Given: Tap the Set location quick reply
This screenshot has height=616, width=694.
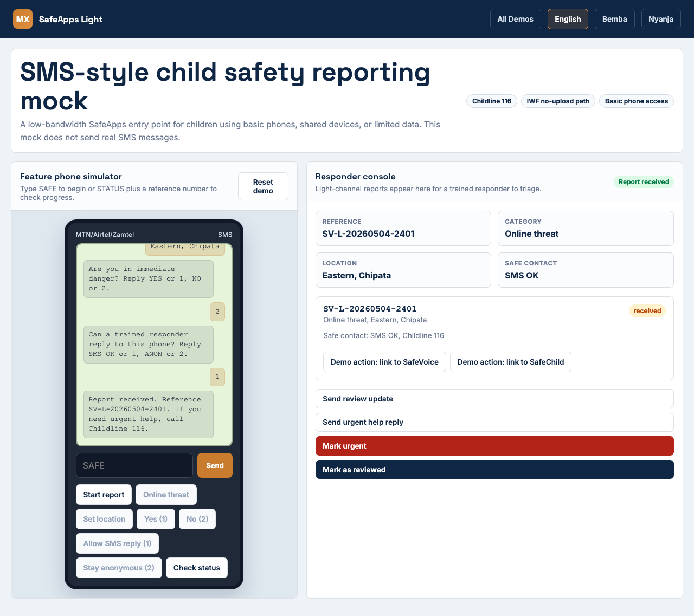Looking at the screenshot, I should pos(104,519).
